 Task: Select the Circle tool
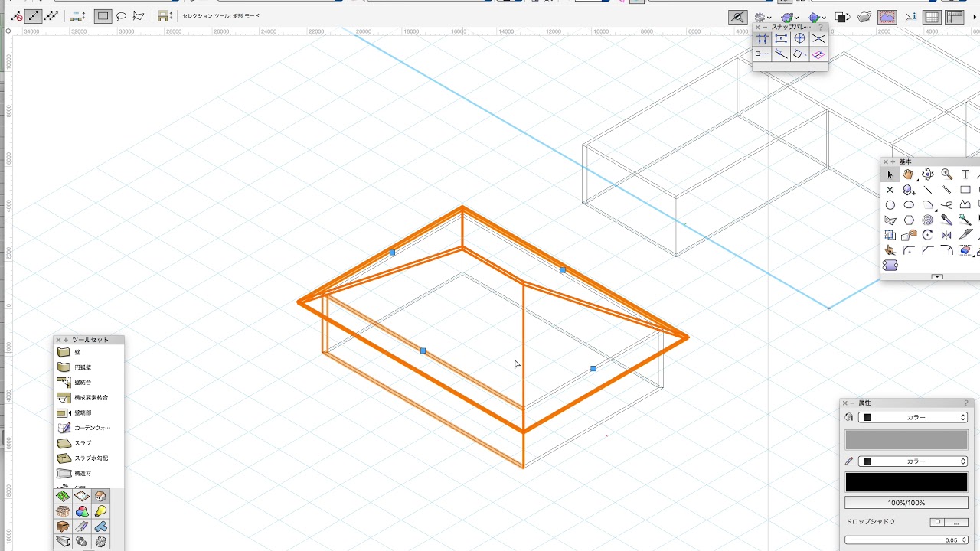(x=890, y=205)
